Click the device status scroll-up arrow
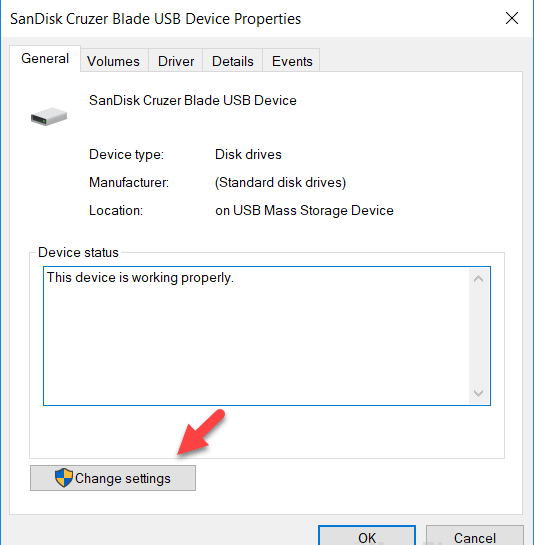The width and height of the screenshot is (534, 545). click(479, 278)
